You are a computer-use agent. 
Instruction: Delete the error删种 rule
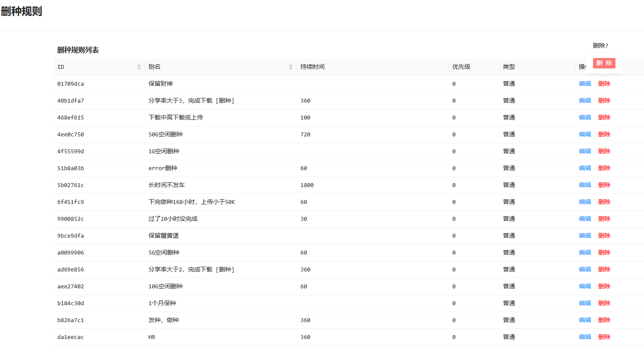coord(604,168)
